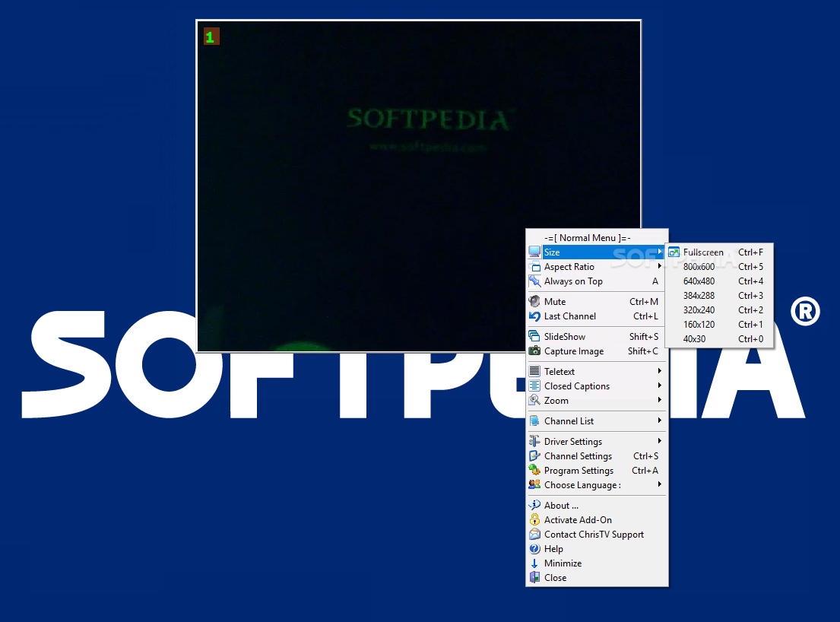Click the blue question mark Help icon
Viewport: 840px width, 622px height.
[534, 548]
